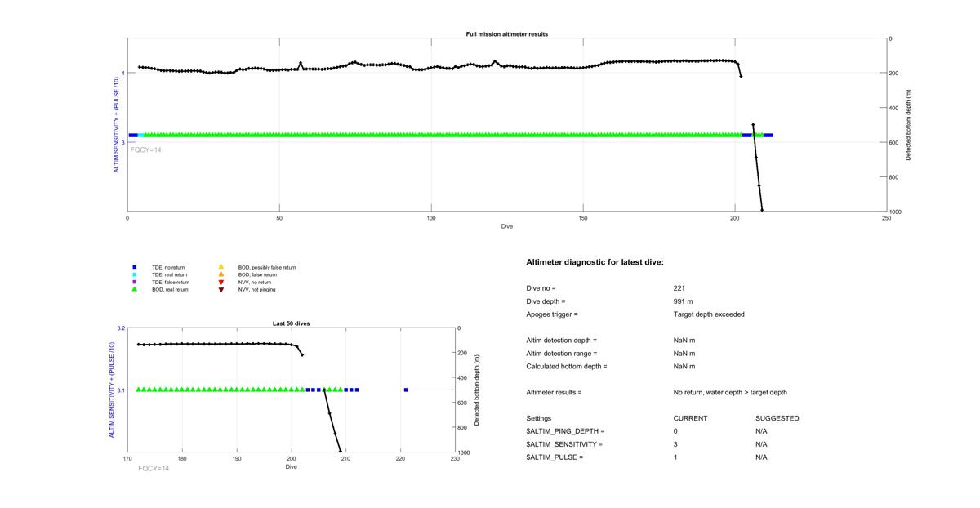
Task: Click the yellow triangle BOD possibly false return marker
Action: 221,267
